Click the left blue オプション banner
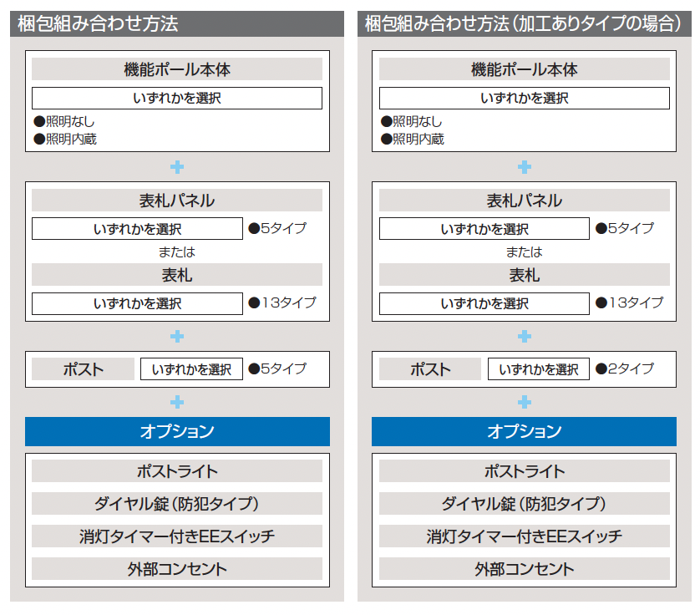Viewport: 700px width, 615px height. [177, 431]
